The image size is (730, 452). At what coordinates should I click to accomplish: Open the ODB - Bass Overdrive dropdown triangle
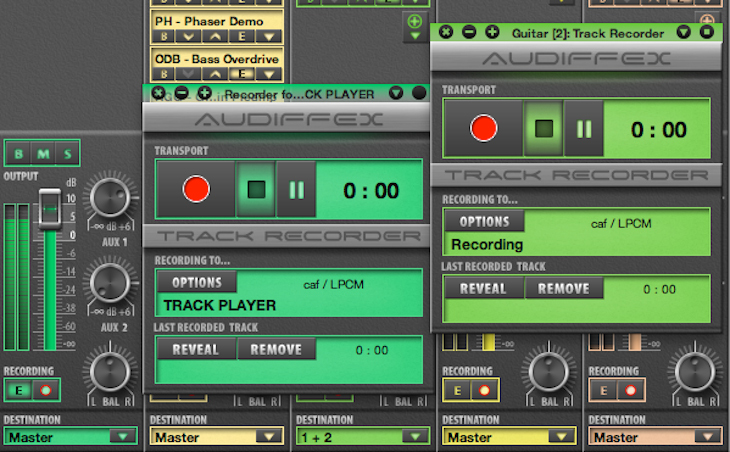tap(269, 74)
